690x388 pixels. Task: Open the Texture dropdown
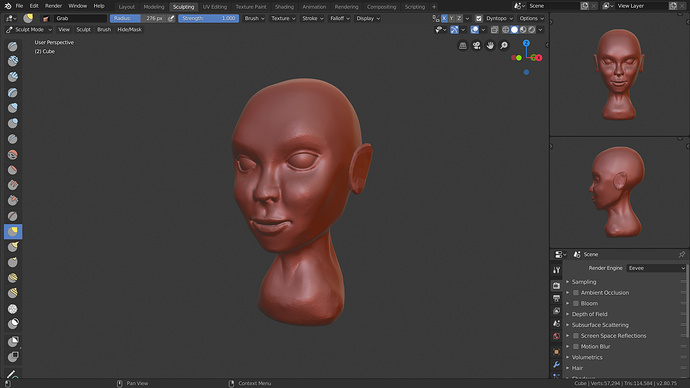coord(283,18)
